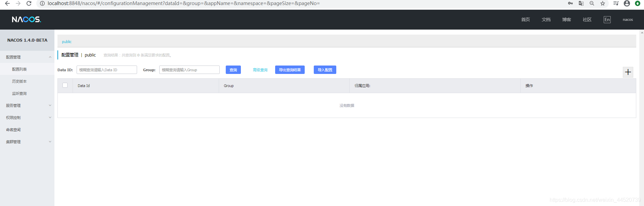Image resolution: width=644 pixels, height=206 pixels.
Task: Click the green update arrow icon
Action: tap(638, 3)
